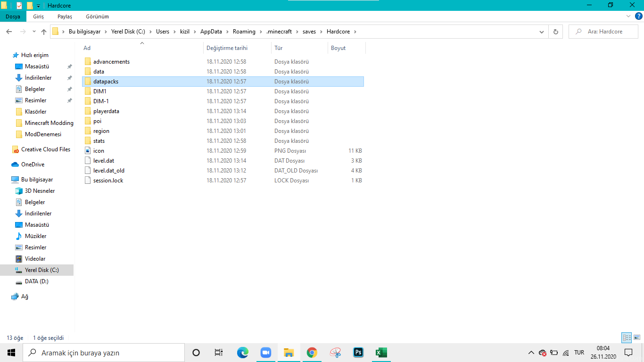The width and height of the screenshot is (644, 362).
Task: Open the Dosya ribbon tab
Action: (x=13, y=16)
